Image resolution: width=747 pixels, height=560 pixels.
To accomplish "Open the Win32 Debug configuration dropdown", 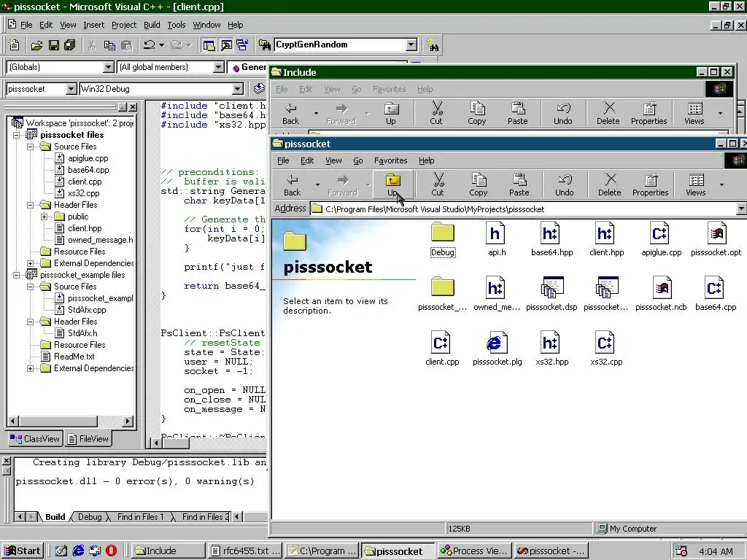I will (238, 89).
